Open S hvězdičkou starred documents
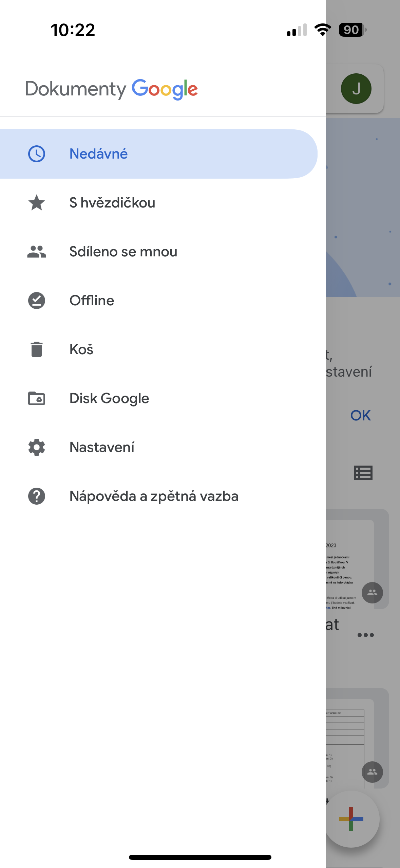This screenshot has height=868, width=400. point(112,203)
